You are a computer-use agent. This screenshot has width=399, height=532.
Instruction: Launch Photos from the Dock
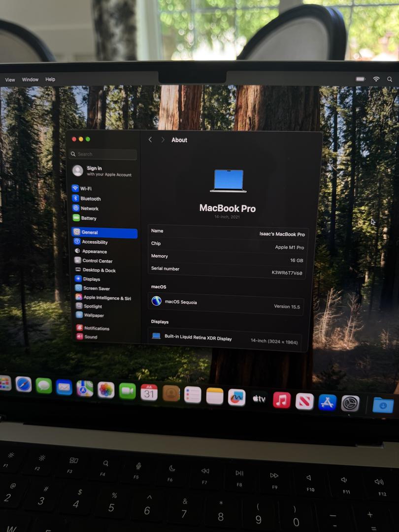106,390
